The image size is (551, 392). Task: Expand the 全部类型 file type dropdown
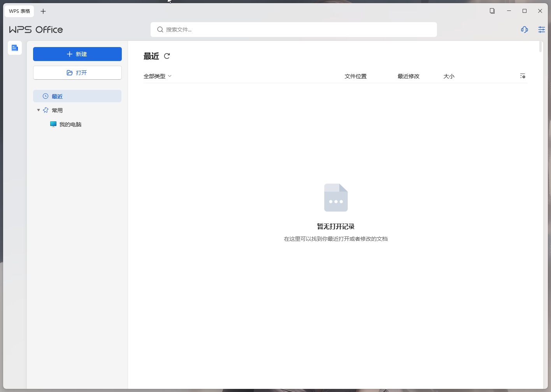coord(158,76)
